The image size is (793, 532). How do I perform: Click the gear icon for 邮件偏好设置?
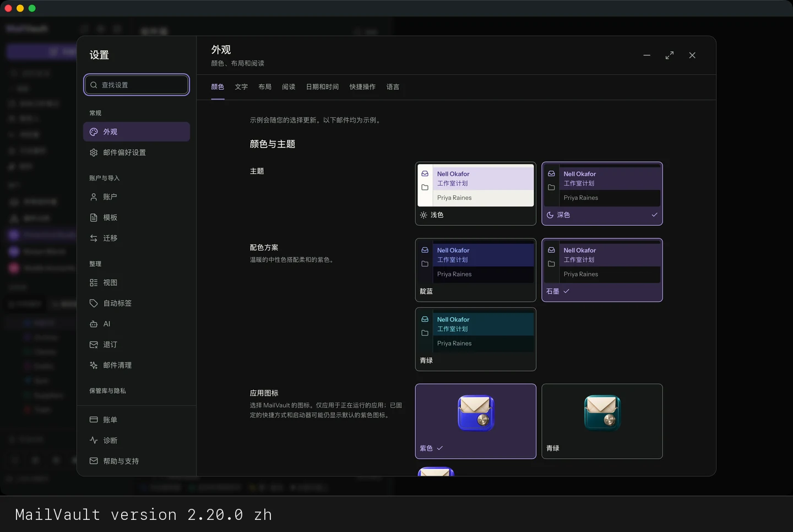pyautogui.click(x=94, y=153)
